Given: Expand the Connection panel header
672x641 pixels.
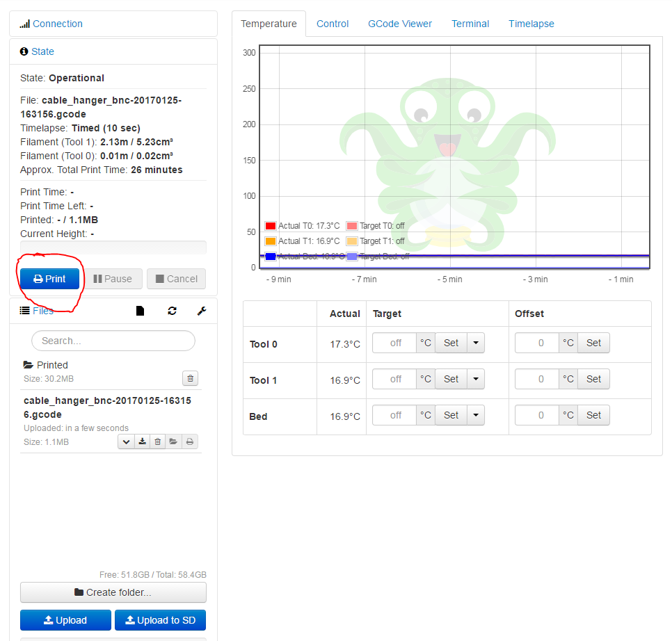Looking at the screenshot, I should click(x=57, y=24).
